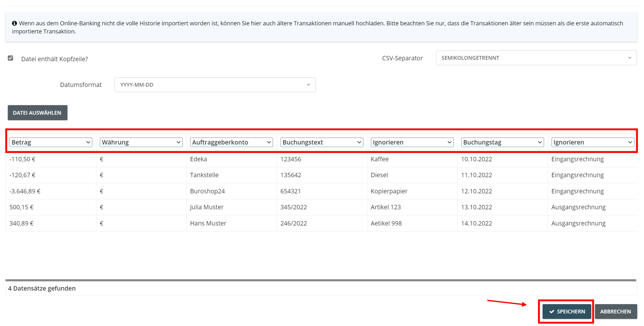Select the cell '-120,67 €'
Image resolution: width=644 pixels, height=326 pixels.
click(x=51, y=175)
